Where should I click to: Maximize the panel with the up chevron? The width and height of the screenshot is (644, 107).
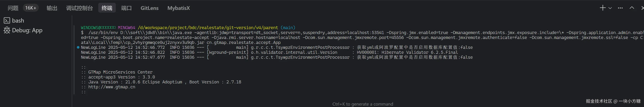pos(632,8)
